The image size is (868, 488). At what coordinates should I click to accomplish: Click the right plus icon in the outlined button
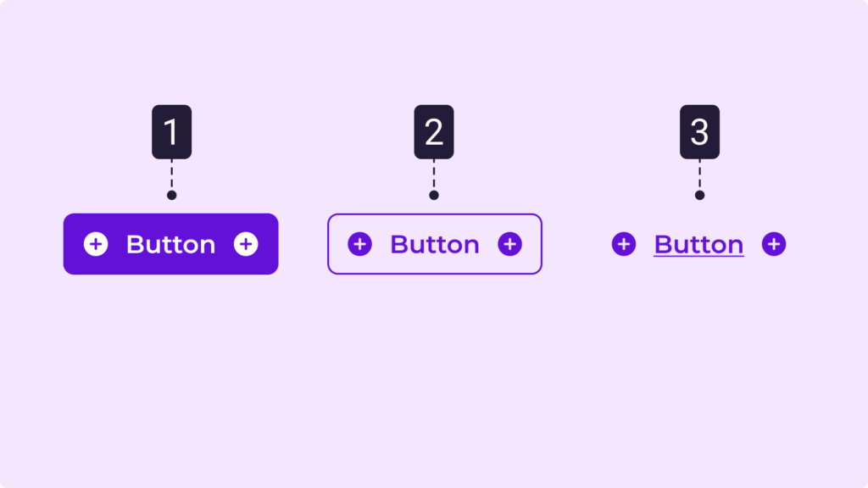[x=509, y=244]
